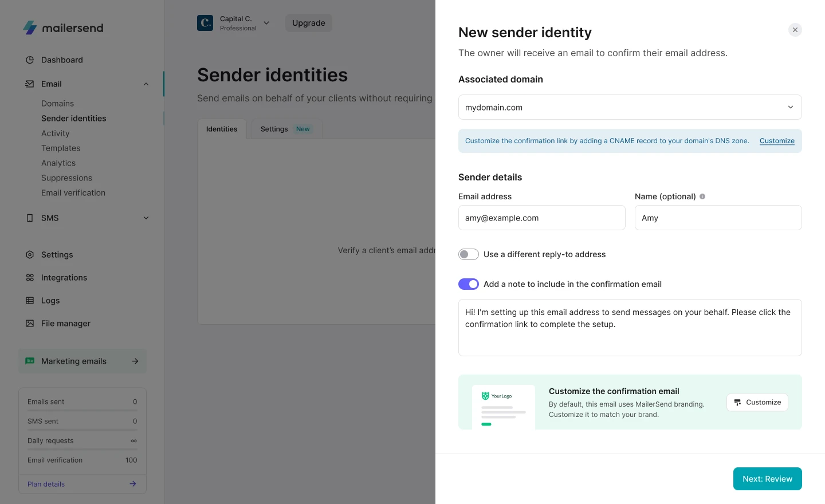Click the Logs table icon
Screen dimensions: 825x504
click(x=30, y=301)
